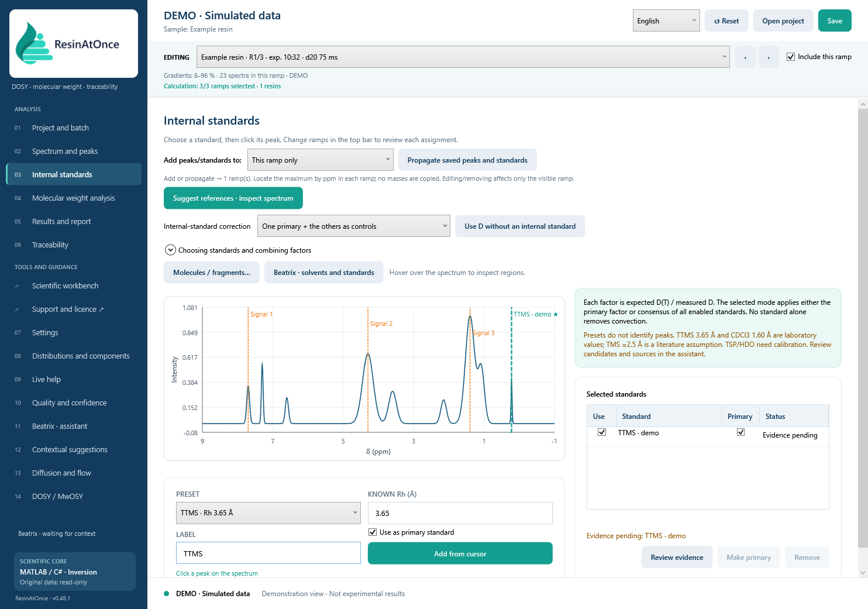868x609 pixels.
Task: Toggle Primary checkbox for TTMS · demo
Action: coord(740,432)
